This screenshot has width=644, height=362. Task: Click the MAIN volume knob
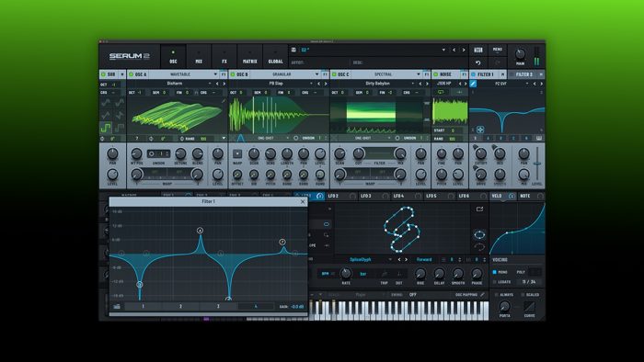520,53
